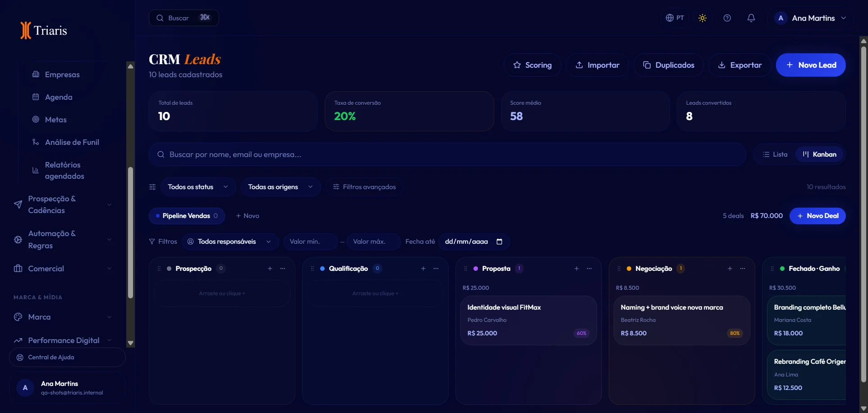Add deal to Proposta column
The width and height of the screenshot is (868, 413).
tap(577, 269)
